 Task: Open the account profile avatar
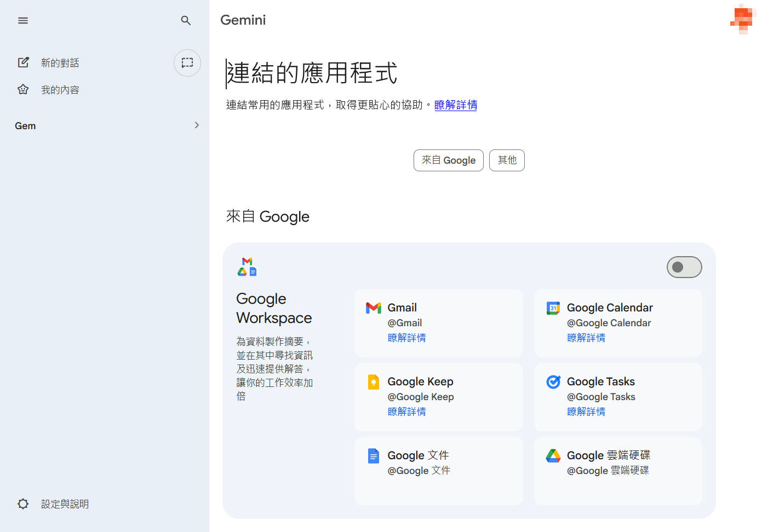tap(743, 19)
